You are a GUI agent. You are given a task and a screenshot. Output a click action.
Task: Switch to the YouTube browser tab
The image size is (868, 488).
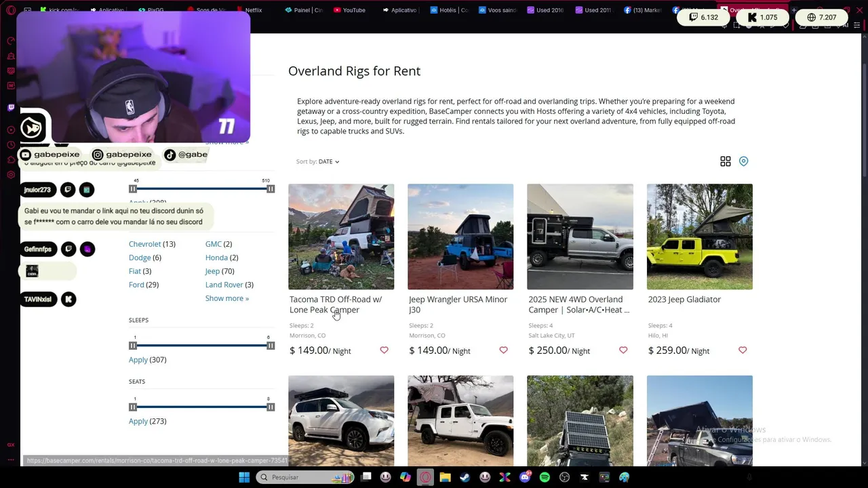point(349,10)
